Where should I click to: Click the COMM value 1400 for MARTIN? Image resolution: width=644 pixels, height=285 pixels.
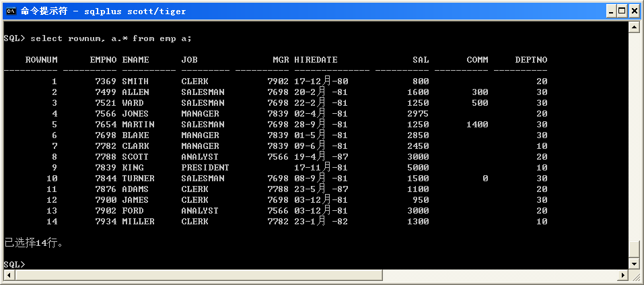coord(476,125)
